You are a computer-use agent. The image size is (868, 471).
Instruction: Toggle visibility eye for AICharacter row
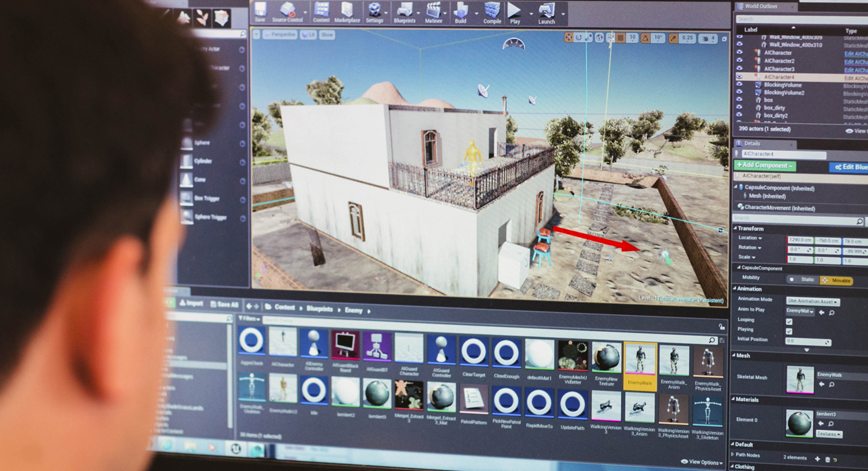(x=739, y=53)
